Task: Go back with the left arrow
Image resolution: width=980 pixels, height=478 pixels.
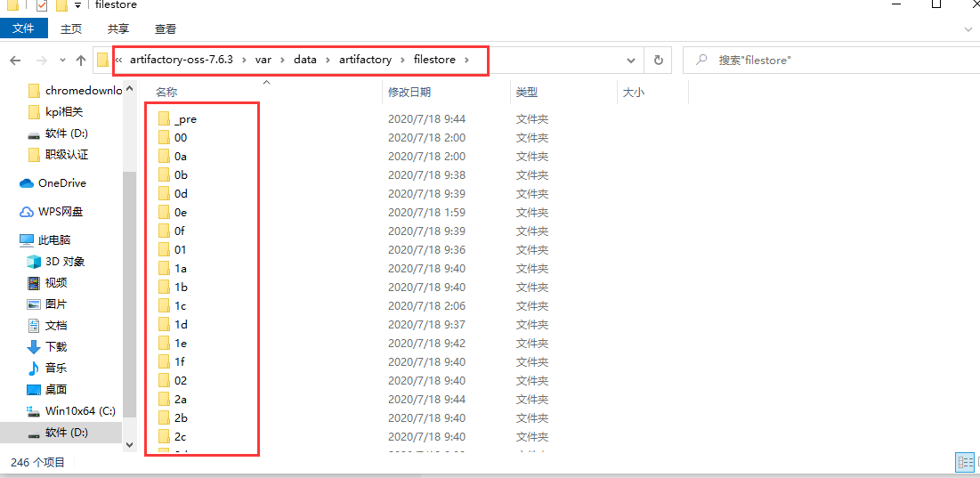Action: (16, 61)
